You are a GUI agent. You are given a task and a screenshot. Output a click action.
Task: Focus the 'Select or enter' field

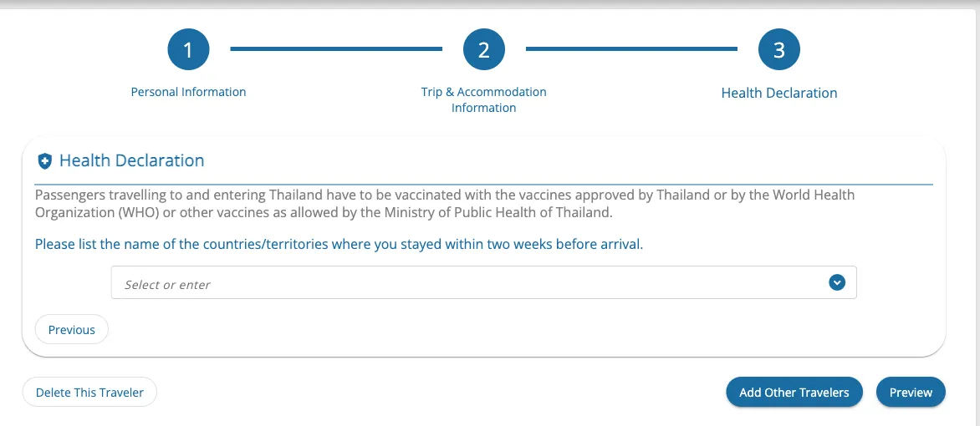pyautogui.click(x=484, y=282)
